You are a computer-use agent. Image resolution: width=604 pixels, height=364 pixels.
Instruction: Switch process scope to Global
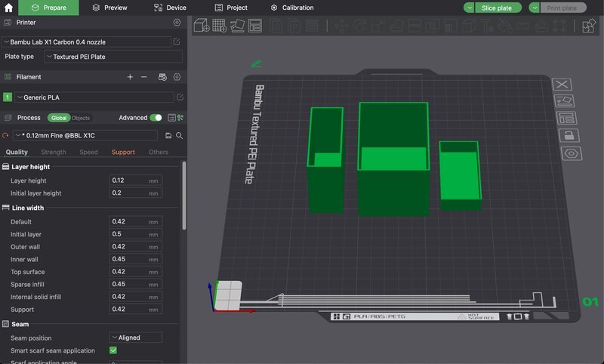pyautogui.click(x=59, y=118)
